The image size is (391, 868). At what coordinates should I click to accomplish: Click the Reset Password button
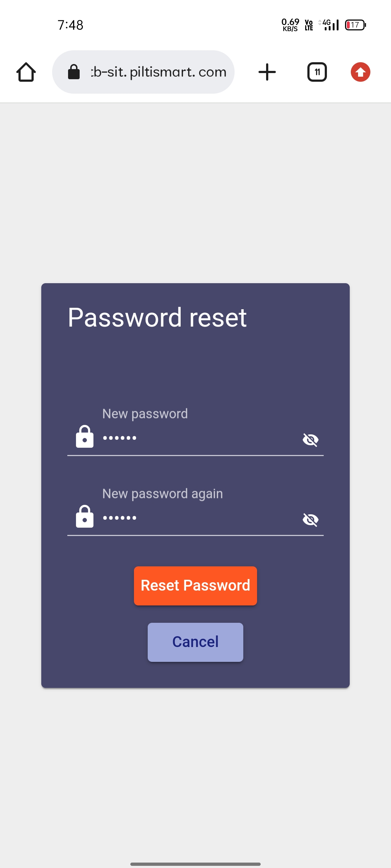point(195,586)
